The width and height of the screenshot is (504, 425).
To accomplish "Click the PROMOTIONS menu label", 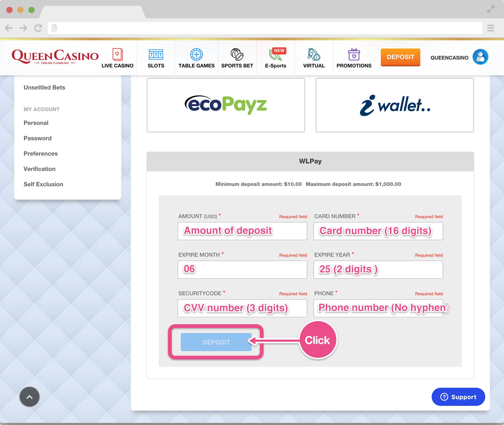I will pos(354,66).
